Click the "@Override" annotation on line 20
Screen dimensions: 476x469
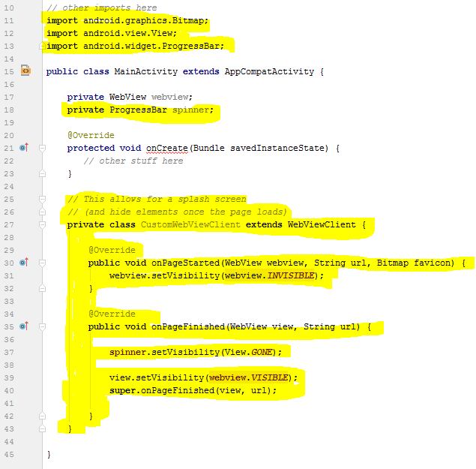click(x=91, y=135)
